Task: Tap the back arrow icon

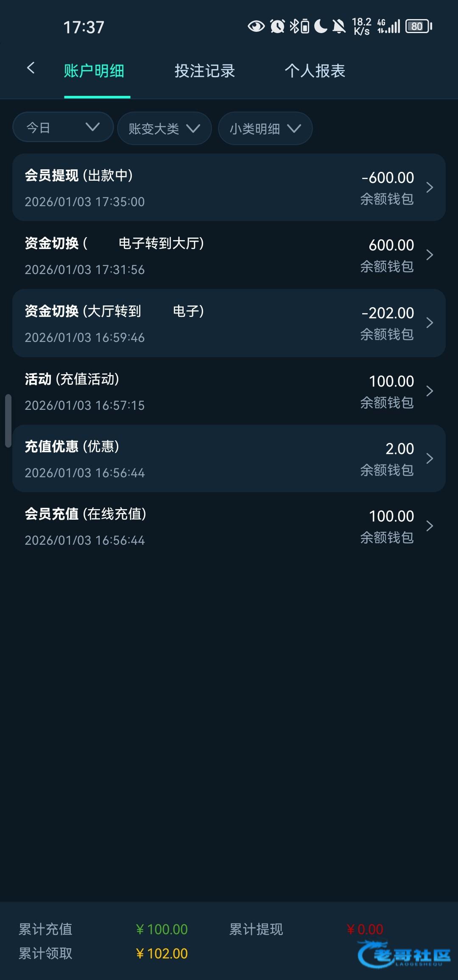Action: [31, 68]
